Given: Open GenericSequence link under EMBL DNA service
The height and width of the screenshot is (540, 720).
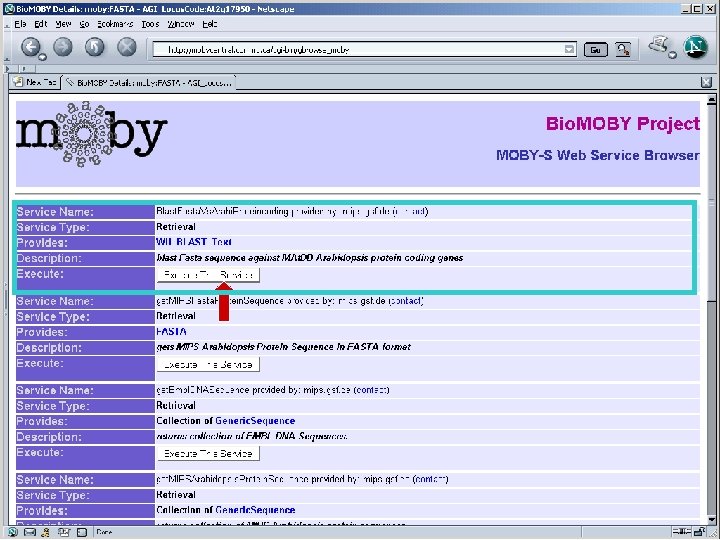Looking at the screenshot, I should (255, 421).
